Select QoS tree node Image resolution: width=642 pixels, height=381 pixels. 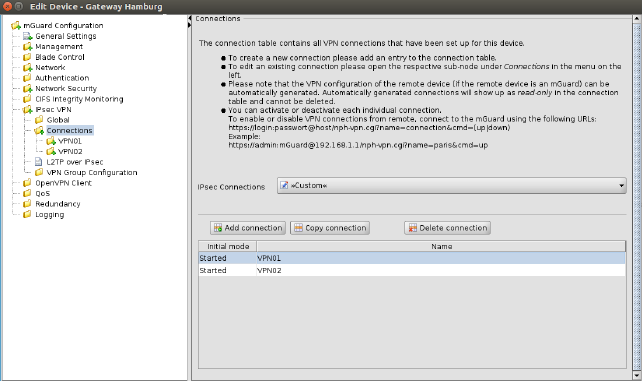[43, 193]
